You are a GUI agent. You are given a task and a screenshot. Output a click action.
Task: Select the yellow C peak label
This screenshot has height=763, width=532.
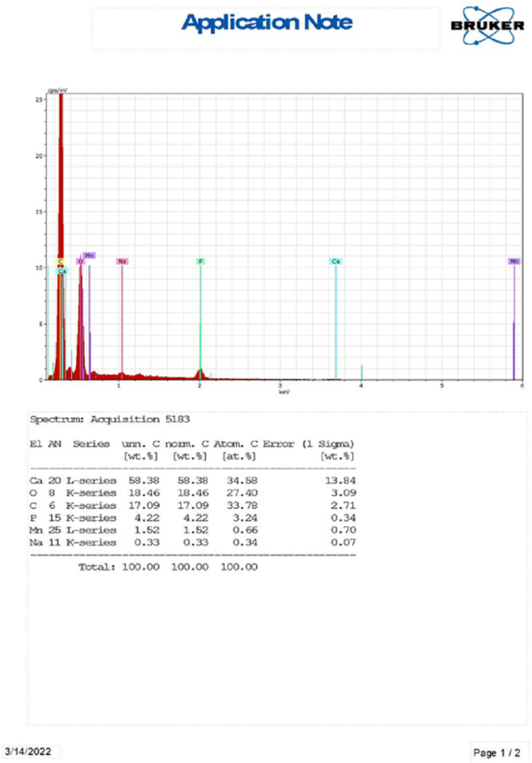tap(61, 262)
